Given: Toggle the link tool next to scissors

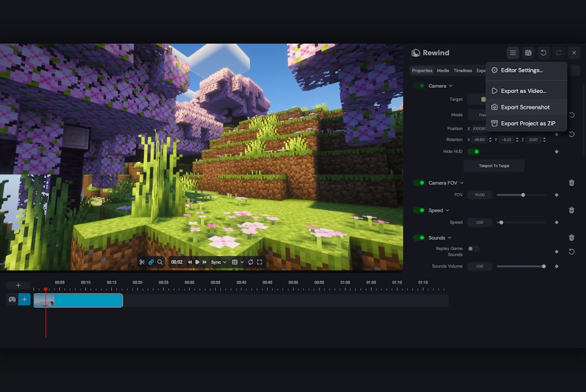Looking at the screenshot, I should tap(152, 262).
